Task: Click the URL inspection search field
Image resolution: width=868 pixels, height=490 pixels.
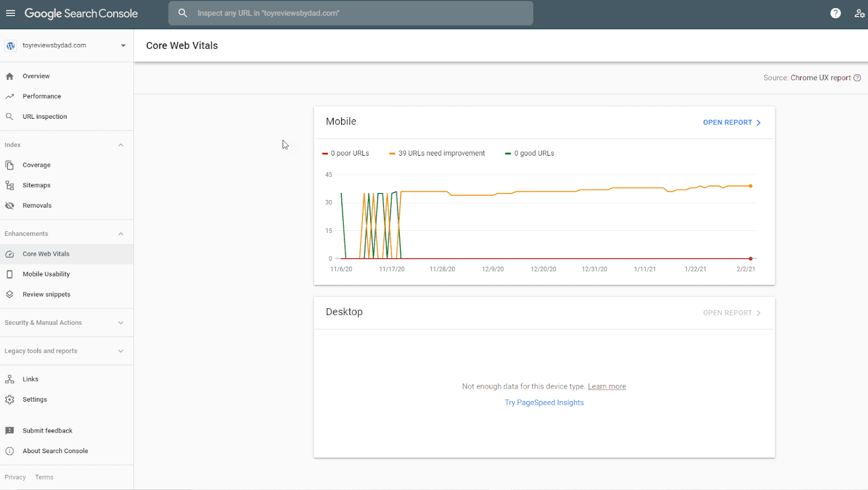Action: 351,13
